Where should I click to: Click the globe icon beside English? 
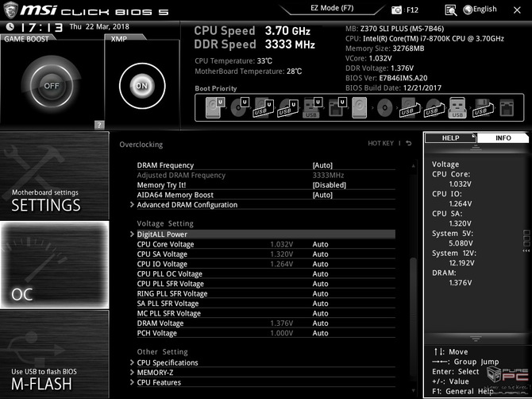click(468, 10)
